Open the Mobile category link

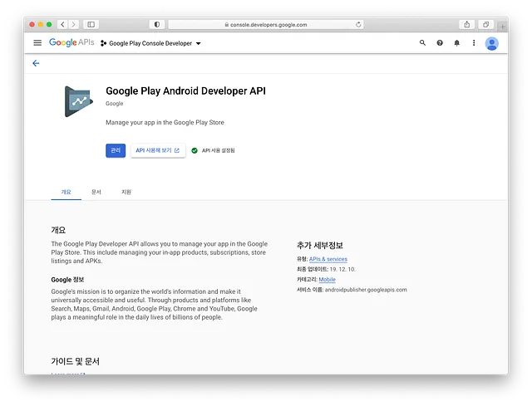(327, 279)
